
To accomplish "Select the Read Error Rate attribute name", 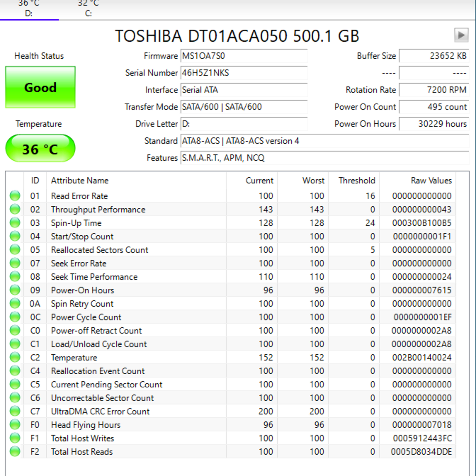I will point(79,196).
